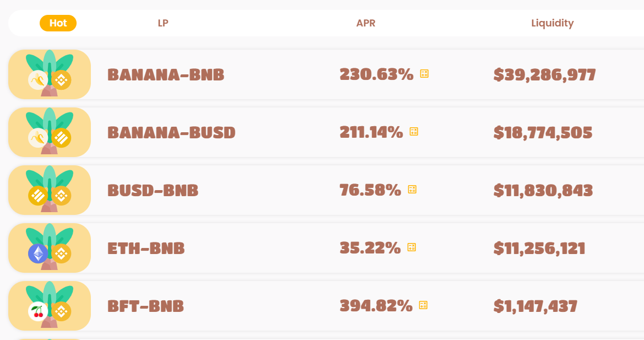Click the calculator icon beside 76.58%
Screen dimensions: 644x340
[x=412, y=190]
